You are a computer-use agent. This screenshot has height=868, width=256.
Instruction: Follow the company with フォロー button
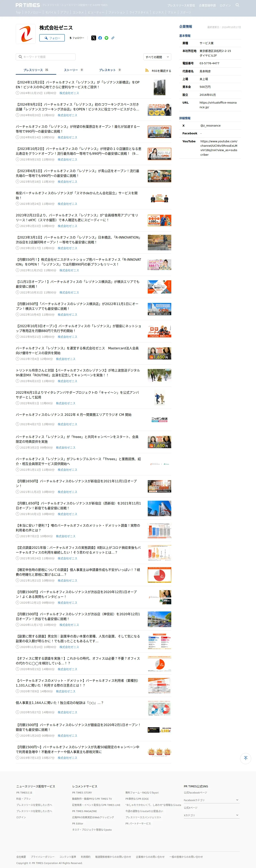point(52,38)
